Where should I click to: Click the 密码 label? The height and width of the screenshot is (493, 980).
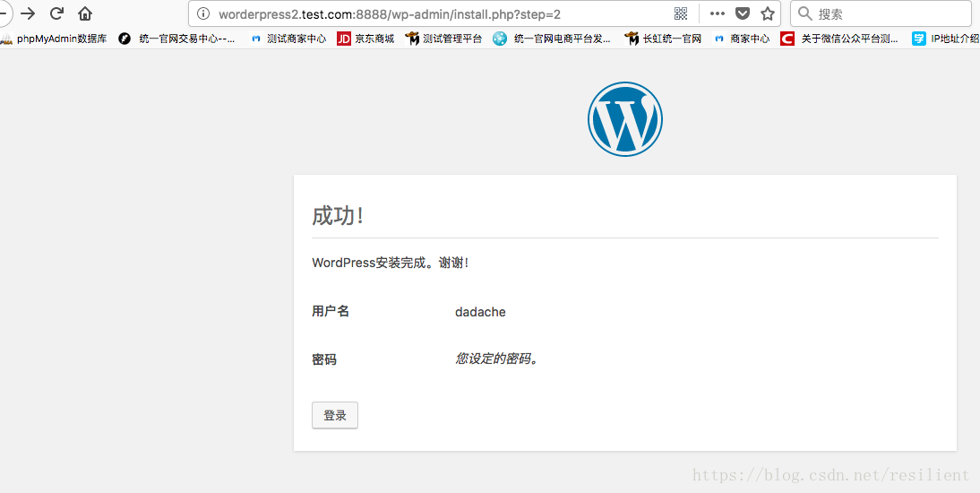(x=323, y=359)
